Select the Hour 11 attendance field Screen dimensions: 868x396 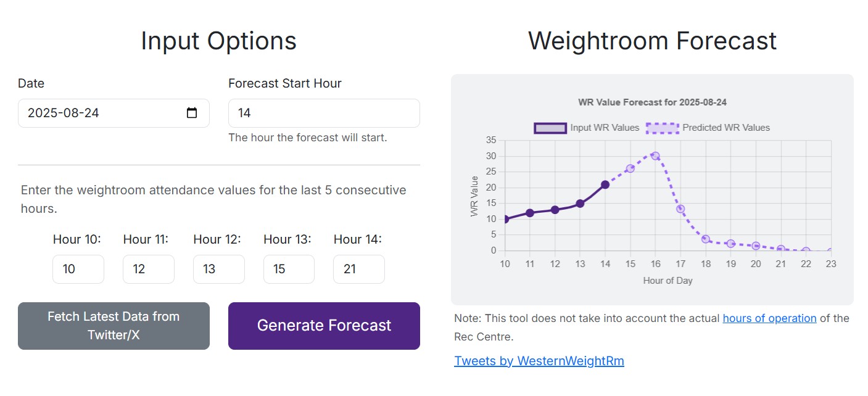click(148, 269)
